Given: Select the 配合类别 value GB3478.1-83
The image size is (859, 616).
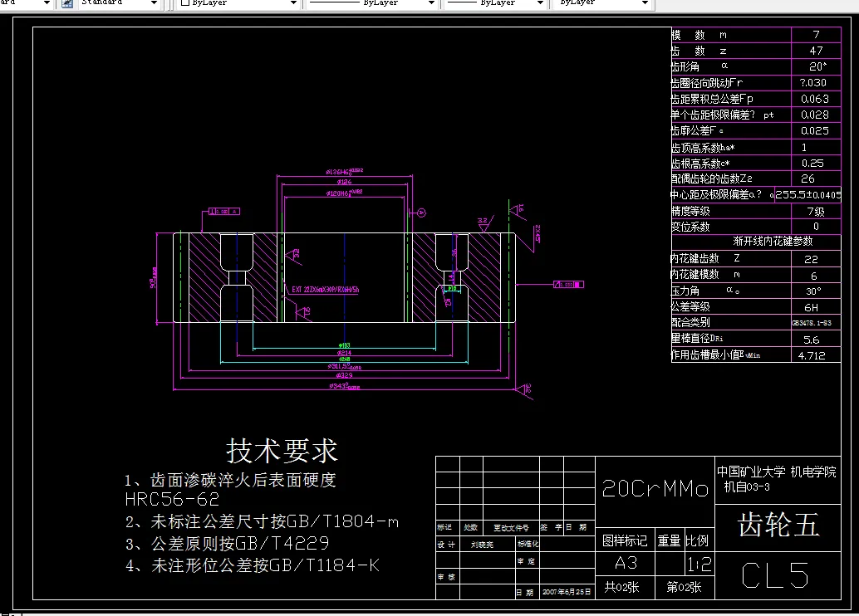Looking at the screenshot, I should tap(812, 323).
